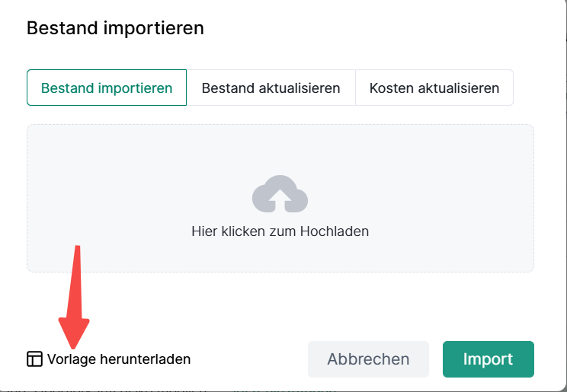
Task: Open the Kosten aktualisieren tab
Action: pos(434,88)
